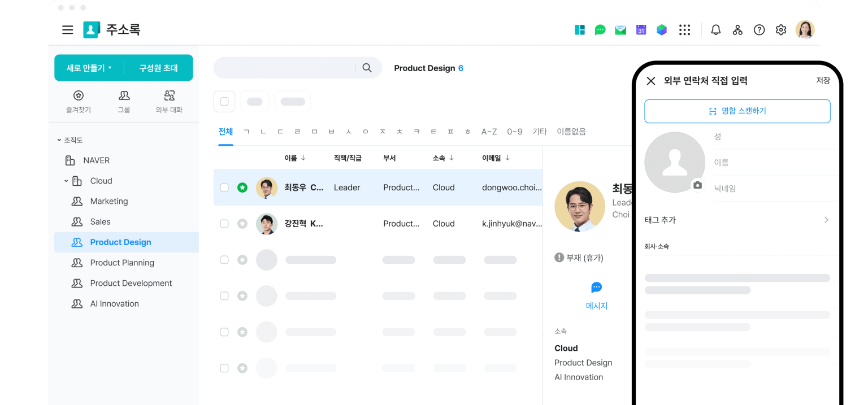Filter contacts by ㄱ
Screen dimensions: 868x405
pyautogui.click(x=246, y=132)
